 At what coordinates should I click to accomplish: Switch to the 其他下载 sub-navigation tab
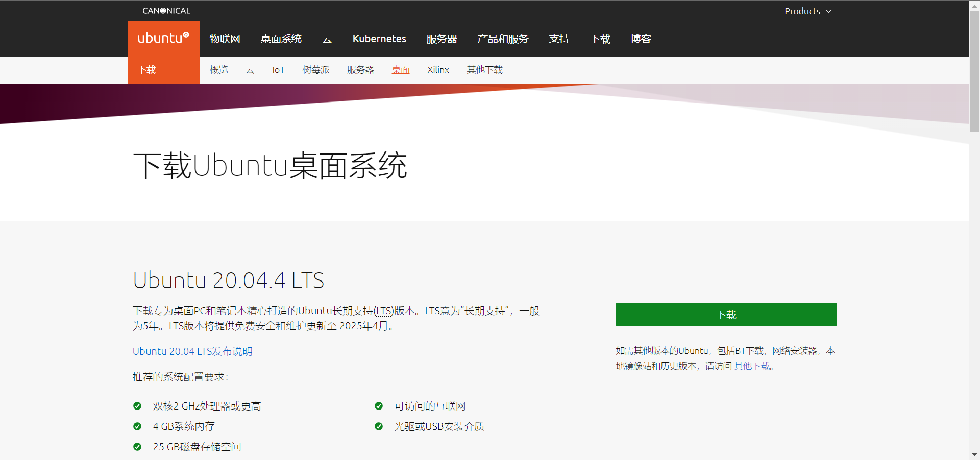(484, 70)
